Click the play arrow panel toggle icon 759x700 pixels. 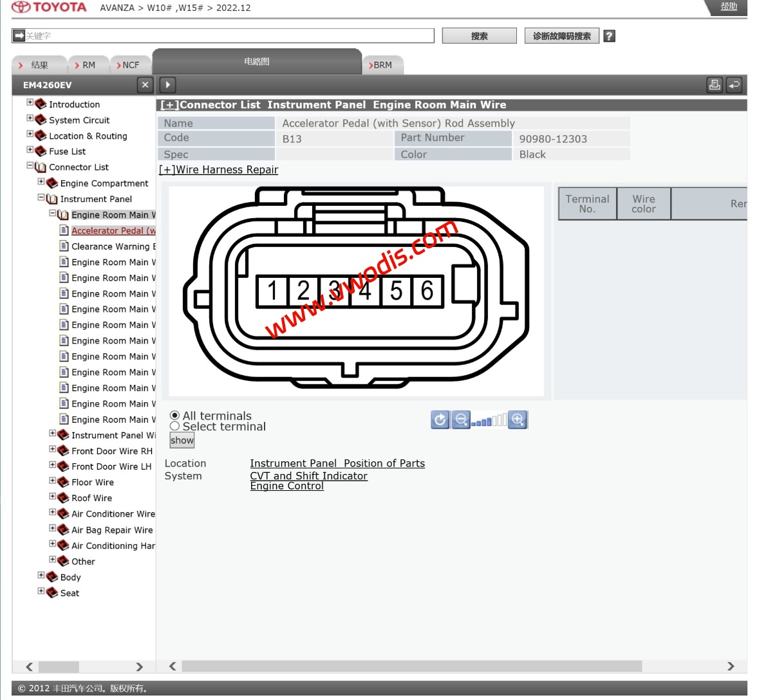pyautogui.click(x=167, y=85)
